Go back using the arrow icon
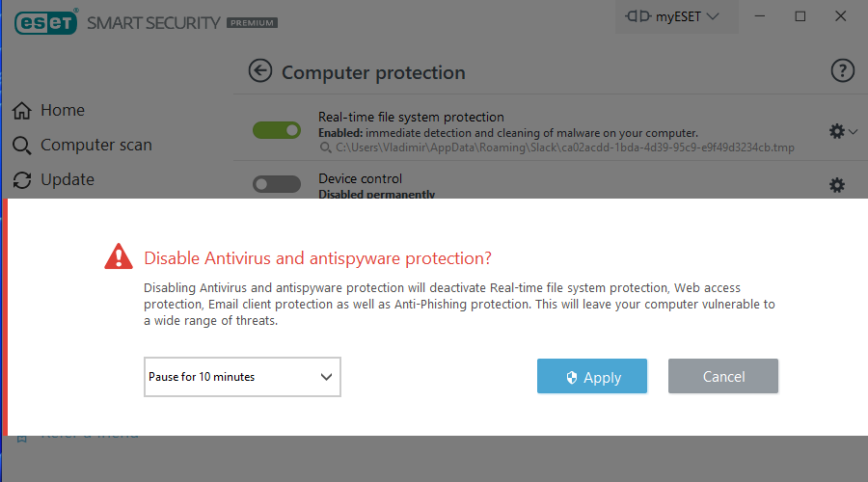 point(259,71)
